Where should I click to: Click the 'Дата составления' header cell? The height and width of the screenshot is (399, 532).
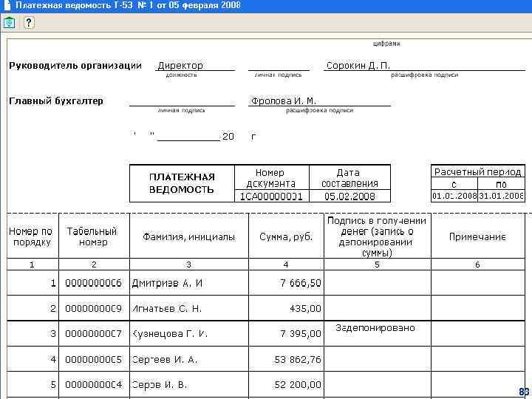tap(349, 178)
